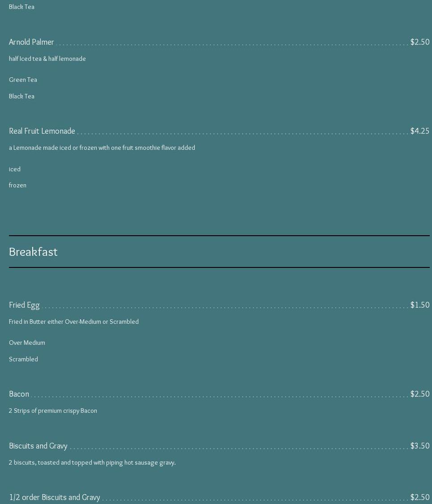
Task: Click the $3.50 Biscuits and Gravy price
Action: tap(419, 446)
